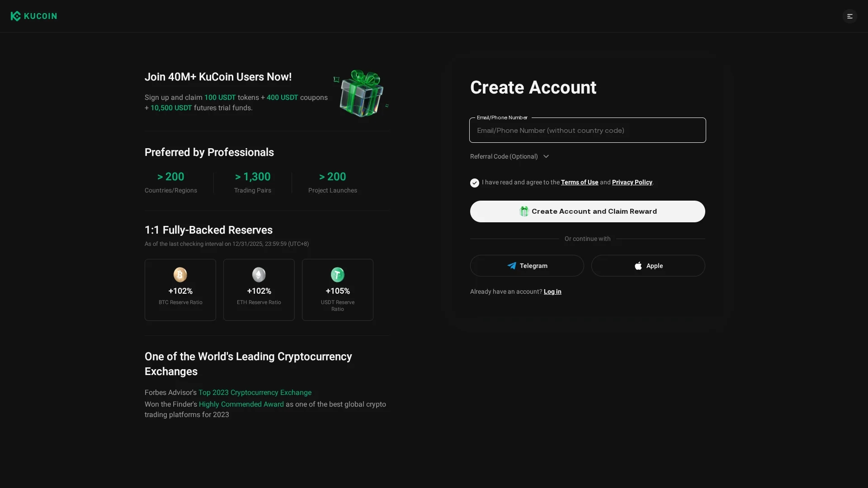Click 'Or continue with' divider label
868x488 pixels.
(587, 239)
